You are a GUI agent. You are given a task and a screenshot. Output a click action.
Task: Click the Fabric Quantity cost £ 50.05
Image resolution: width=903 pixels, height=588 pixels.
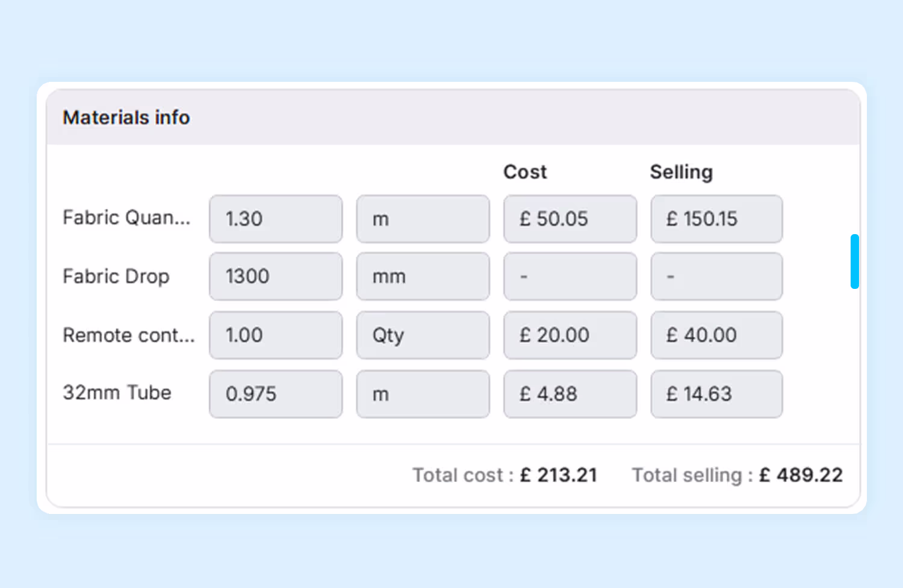click(570, 219)
